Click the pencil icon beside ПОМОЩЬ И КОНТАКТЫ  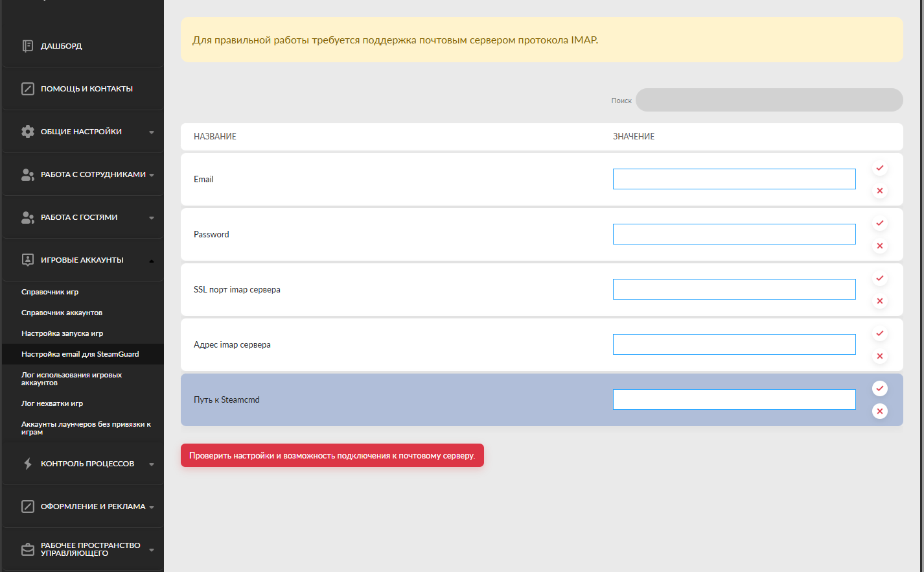28,89
